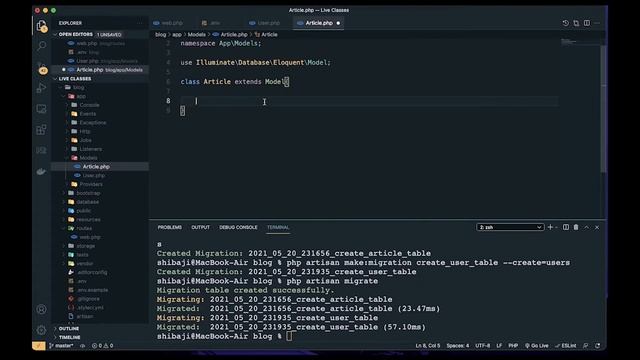Open the Search view in activity bar
This screenshot has height=360, width=640.
pos(41,46)
